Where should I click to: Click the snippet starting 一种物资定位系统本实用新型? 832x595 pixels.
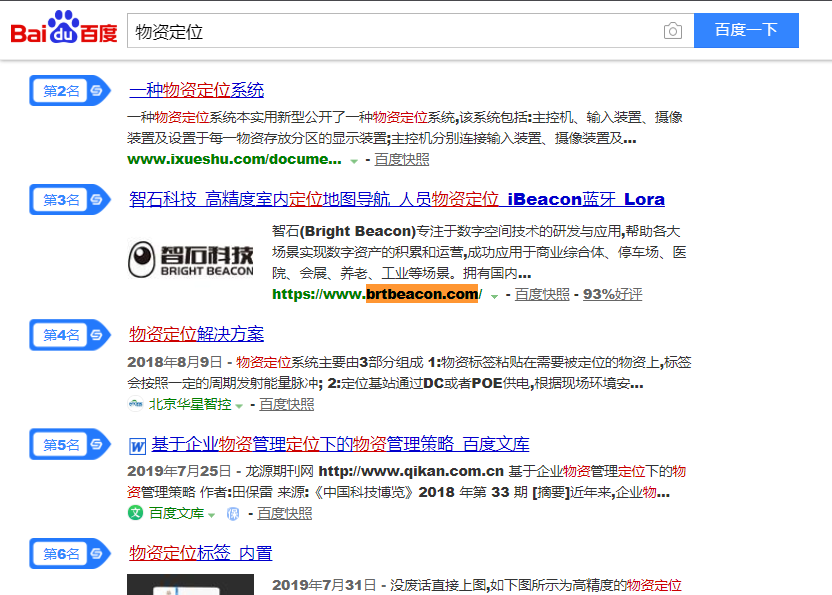coord(405,127)
